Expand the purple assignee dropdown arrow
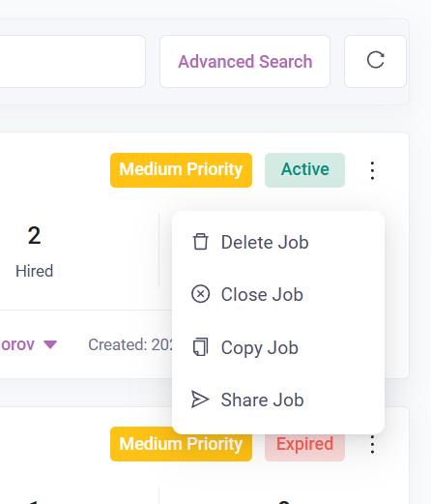Image resolution: width=431 pixels, height=504 pixels. (50, 344)
